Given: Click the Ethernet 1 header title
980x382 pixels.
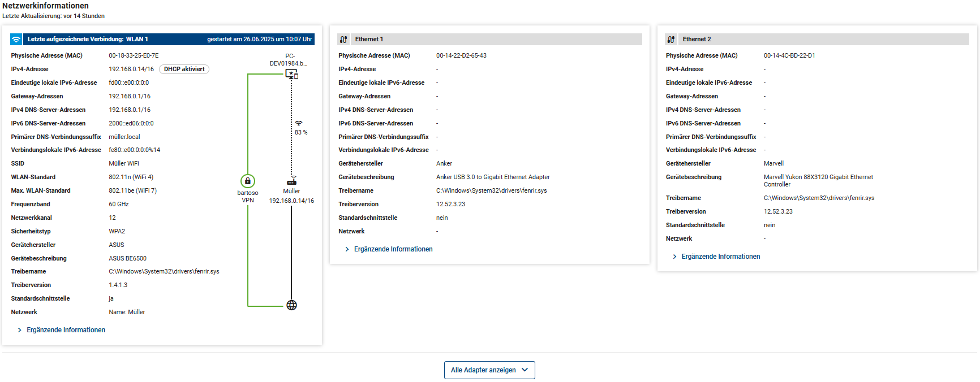Looking at the screenshot, I should pos(369,40).
